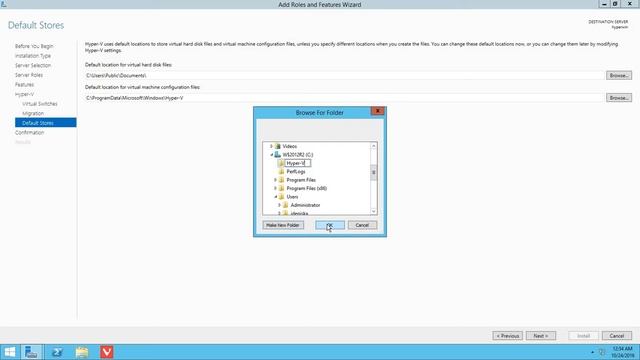Close the Browse For Folder dialog
The height and width of the screenshot is (360, 640).
click(378, 111)
